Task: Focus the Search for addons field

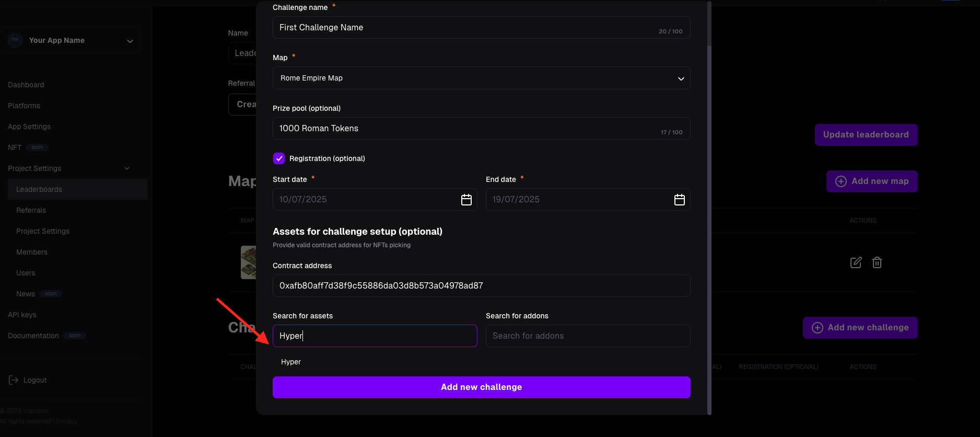Action: coord(588,336)
